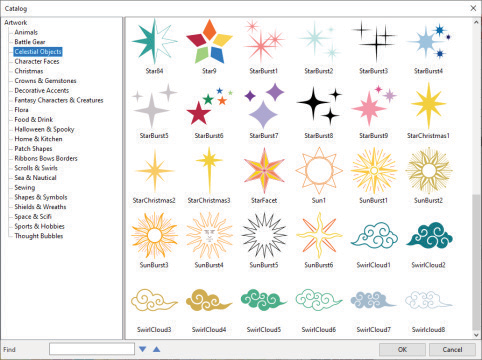Choose the SwirlCloud2 teal filled cloud
Image resolution: width=482 pixels, height=360 pixels.
(429, 235)
